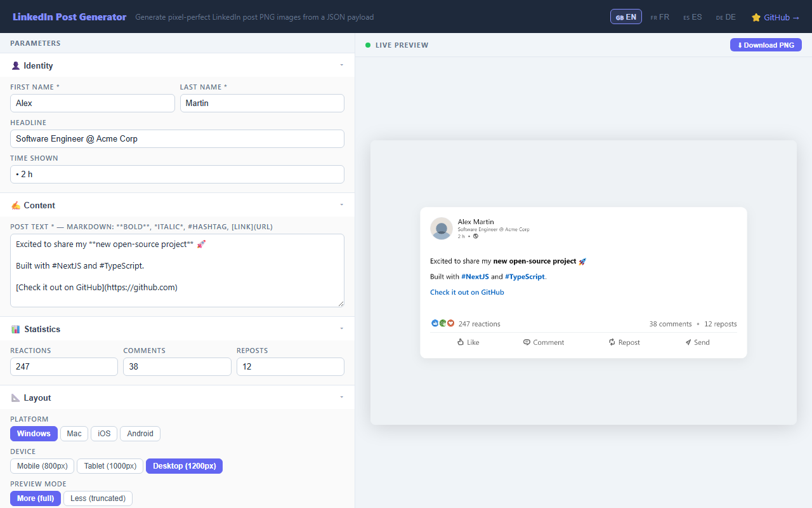812x508 pixels.
Task: Click the Comment speech bubble icon
Action: tap(527, 342)
